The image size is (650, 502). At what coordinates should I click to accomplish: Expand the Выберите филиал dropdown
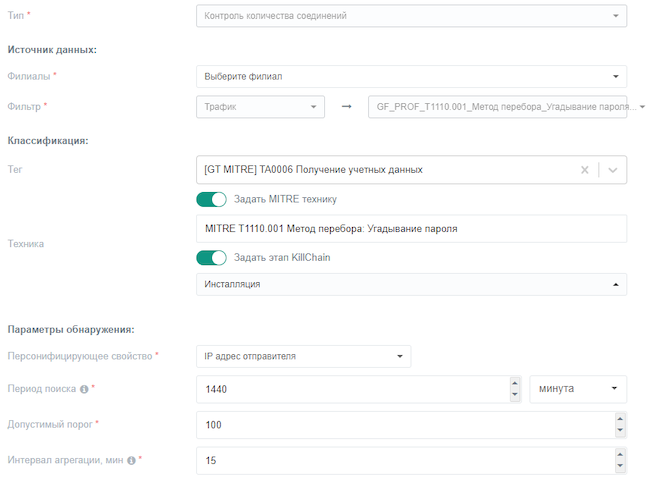(x=411, y=77)
